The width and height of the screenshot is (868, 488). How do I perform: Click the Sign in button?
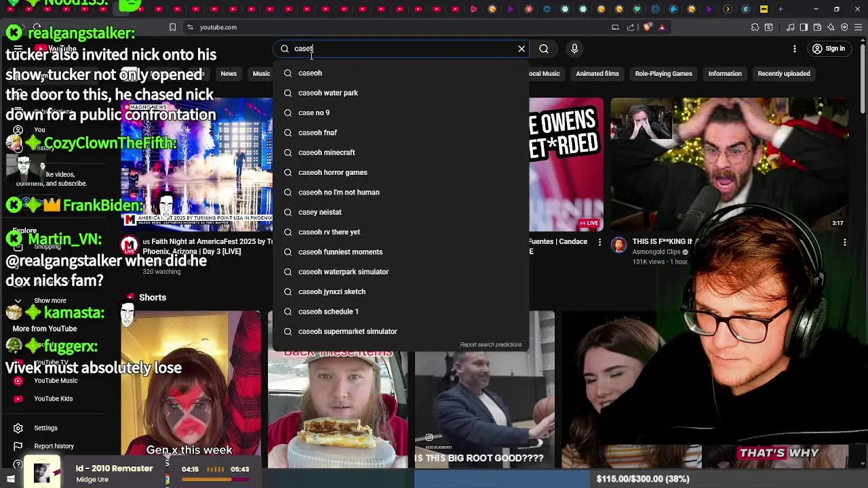tap(829, 49)
